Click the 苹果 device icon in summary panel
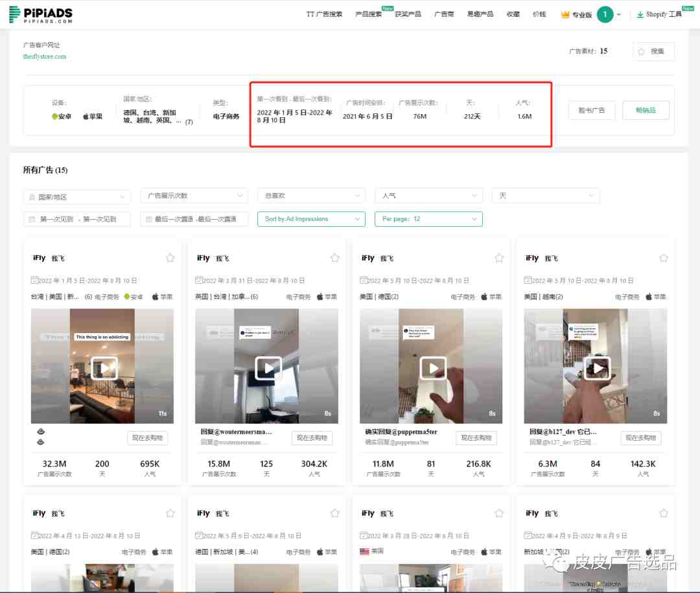Image resolution: width=700 pixels, height=593 pixels. coord(86,117)
